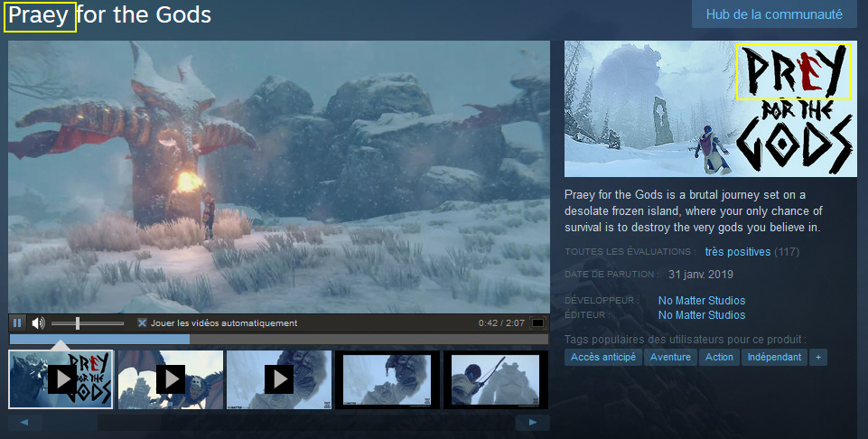Screen dimensions: 868x439
Task: Play third trailer thumbnail with giant
Action: pos(279,379)
